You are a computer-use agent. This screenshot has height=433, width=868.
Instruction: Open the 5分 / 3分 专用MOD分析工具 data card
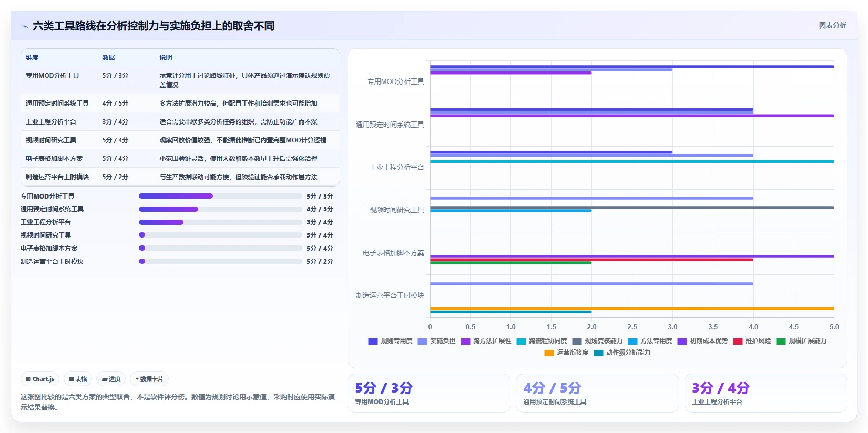tap(429, 393)
